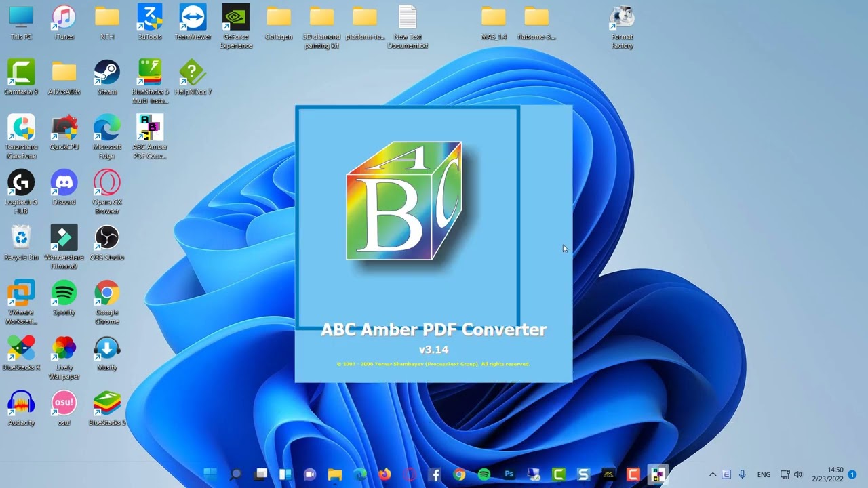This screenshot has width=868, height=488.
Task: Open Photoshop from the taskbar
Action: click(x=509, y=474)
